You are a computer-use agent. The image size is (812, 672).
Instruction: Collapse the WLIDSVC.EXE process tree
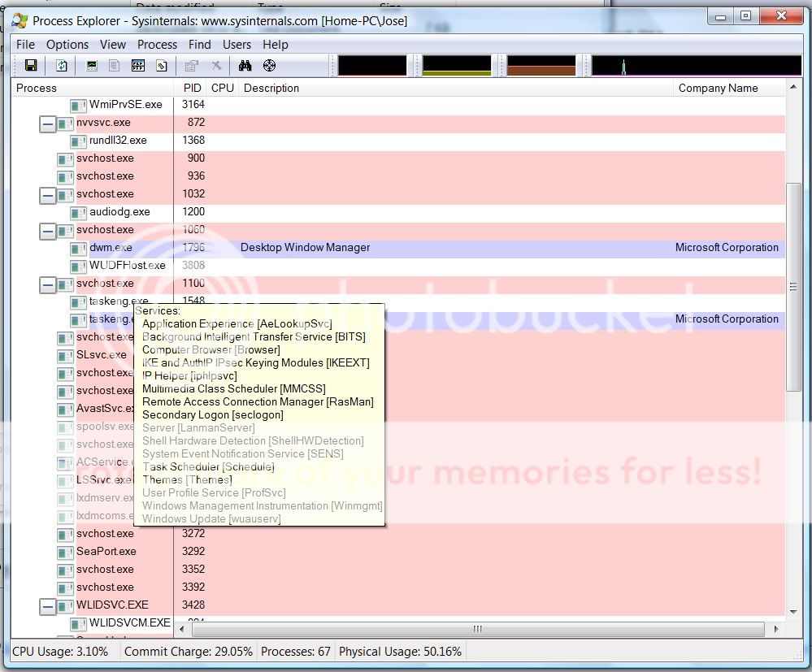[48, 606]
